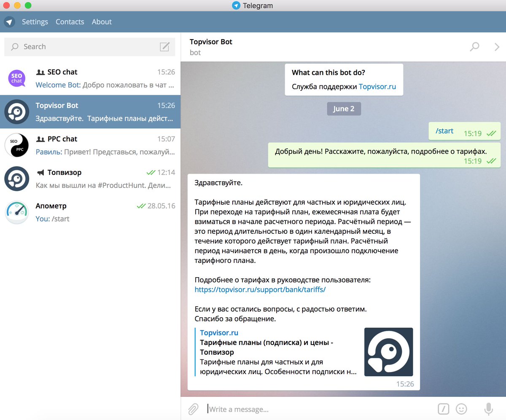Open bot commands slash icon
The width and height of the screenshot is (506, 420).
coord(443,409)
